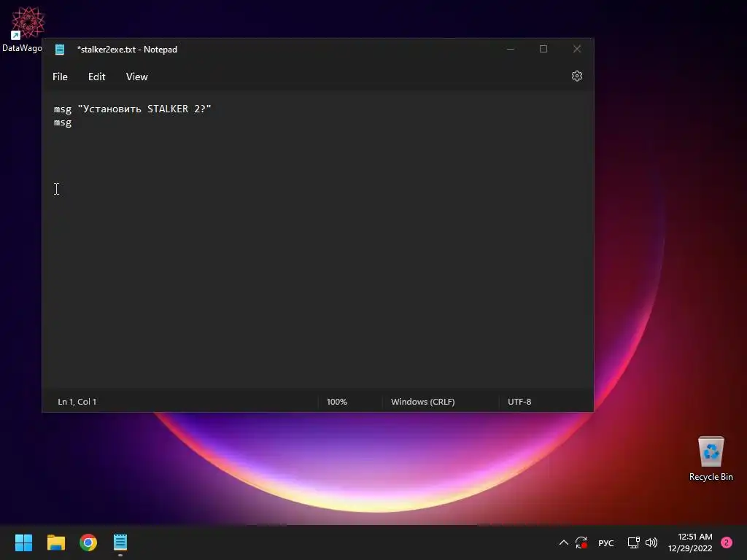Image resolution: width=747 pixels, height=560 pixels.
Task: Open notification center badge showing 2
Action: click(727, 542)
